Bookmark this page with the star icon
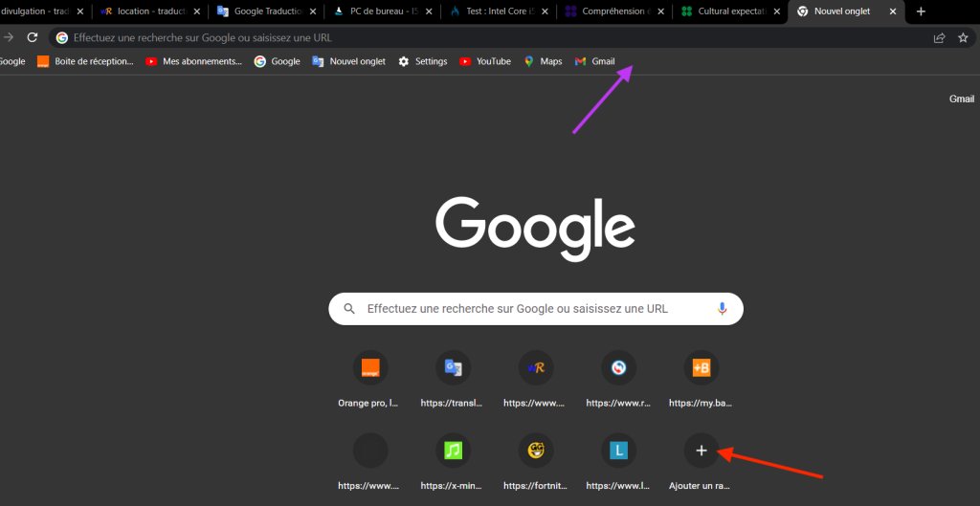The image size is (980, 506). tap(963, 38)
